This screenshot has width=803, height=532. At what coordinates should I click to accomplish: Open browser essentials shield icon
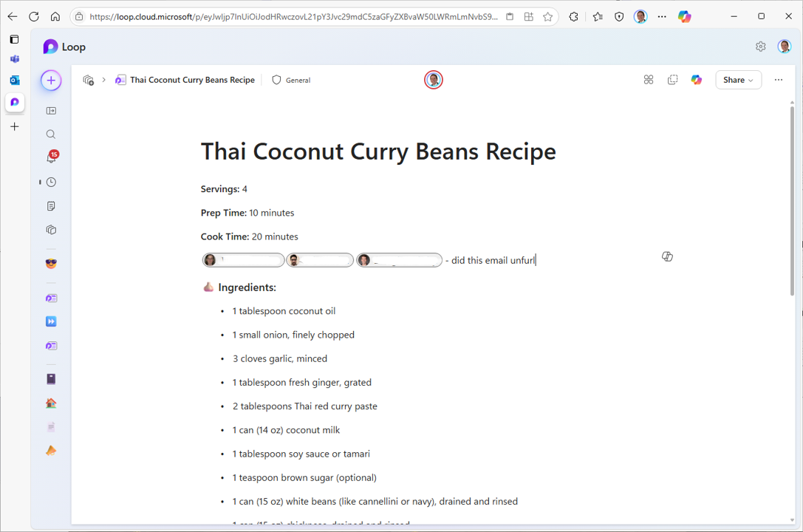(x=619, y=16)
